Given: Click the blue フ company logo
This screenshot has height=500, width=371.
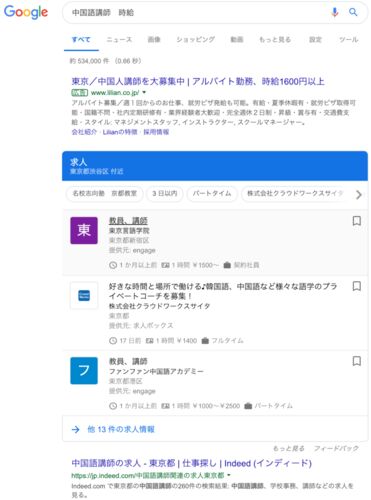Looking at the screenshot, I should tap(84, 371).
